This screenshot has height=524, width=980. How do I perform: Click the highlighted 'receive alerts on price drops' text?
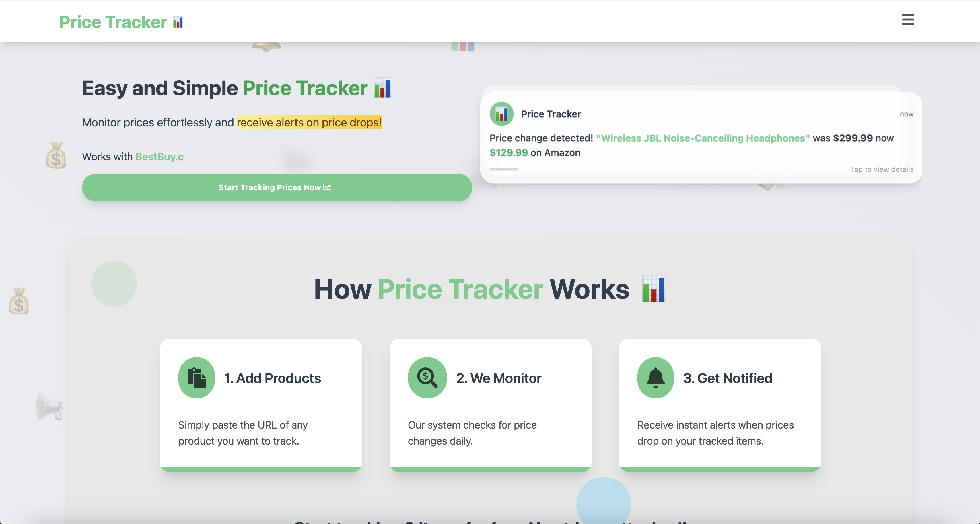[309, 122]
